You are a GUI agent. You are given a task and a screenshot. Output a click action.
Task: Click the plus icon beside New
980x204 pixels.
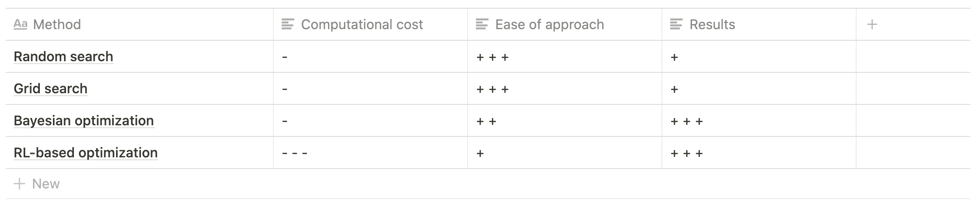(x=19, y=184)
